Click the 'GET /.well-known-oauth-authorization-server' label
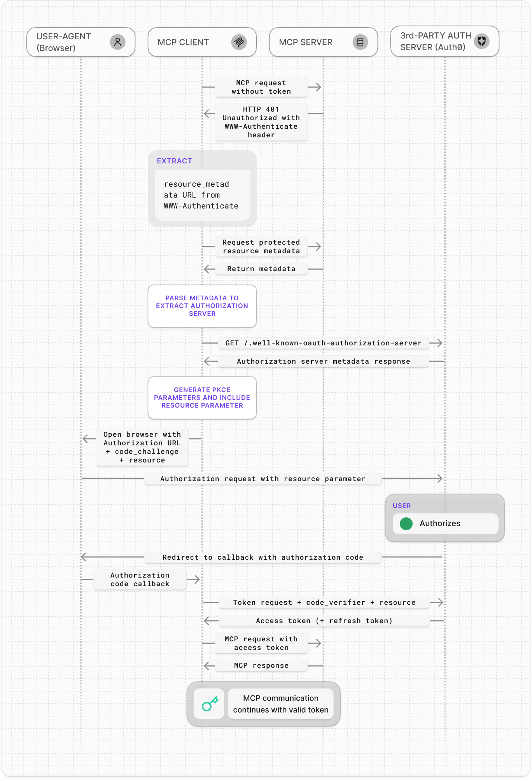The image size is (532, 781). [324, 343]
